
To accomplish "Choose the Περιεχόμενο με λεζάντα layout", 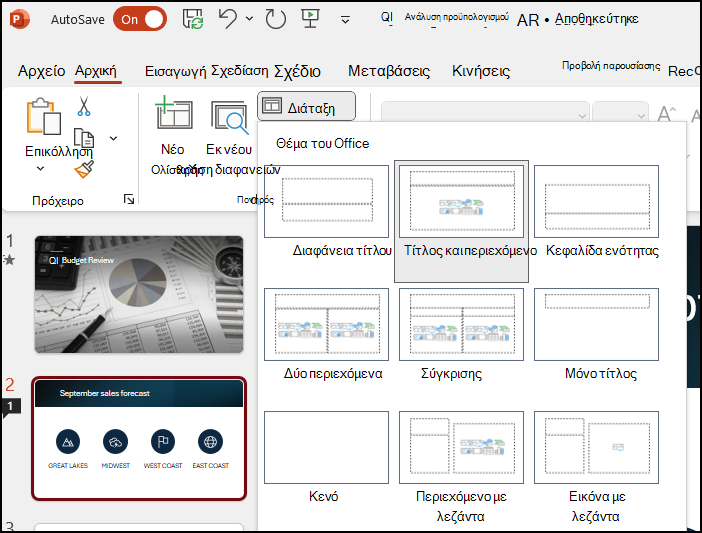I will coord(461,448).
